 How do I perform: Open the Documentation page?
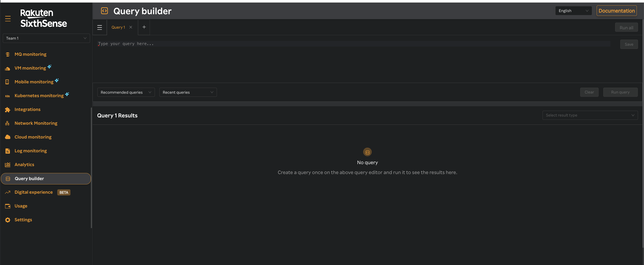(x=616, y=11)
